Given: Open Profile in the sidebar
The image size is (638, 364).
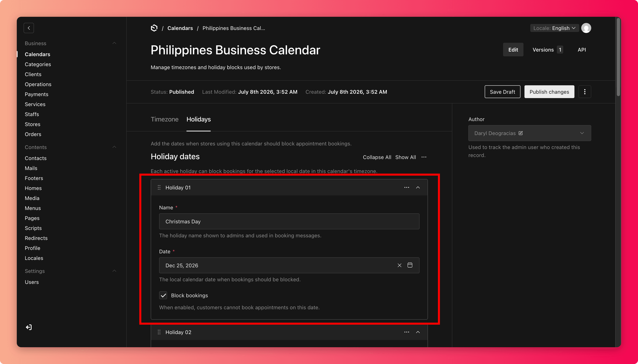Looking at the screenshot, I should [x=33, y=248].
